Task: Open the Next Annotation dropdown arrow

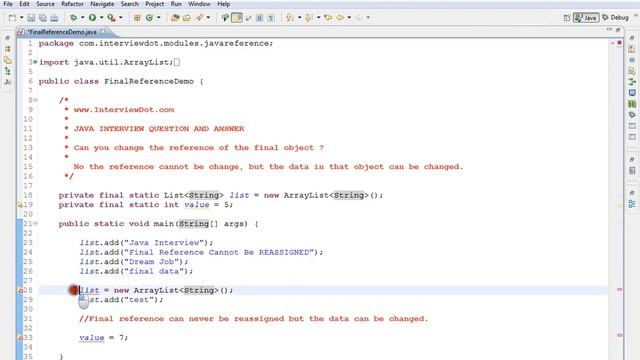Action: coord(299,18)
